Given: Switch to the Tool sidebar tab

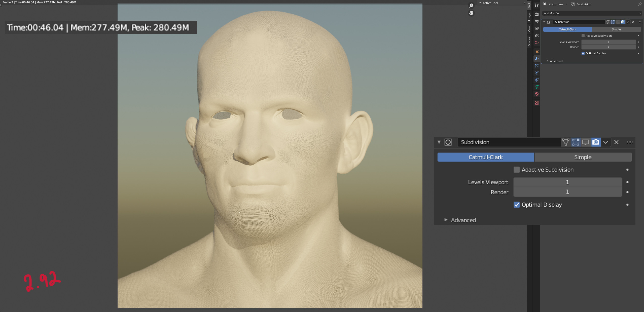Looking at the screenshot, I should coord(529,5).
